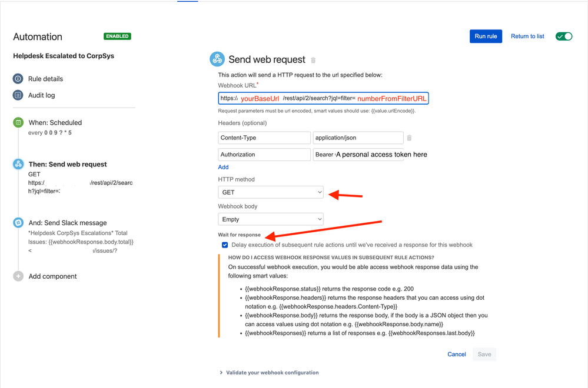Open the Webhook body dropdown
This screenshot has width=588, height=388.
pyautogui.click(x=270, y=219)
